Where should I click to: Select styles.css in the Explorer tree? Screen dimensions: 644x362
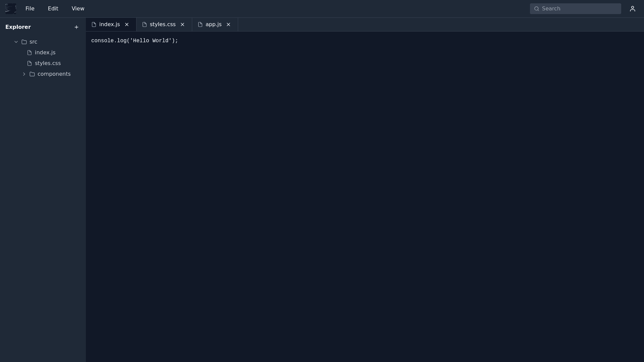pyautogui.click(x=48, y=63)
